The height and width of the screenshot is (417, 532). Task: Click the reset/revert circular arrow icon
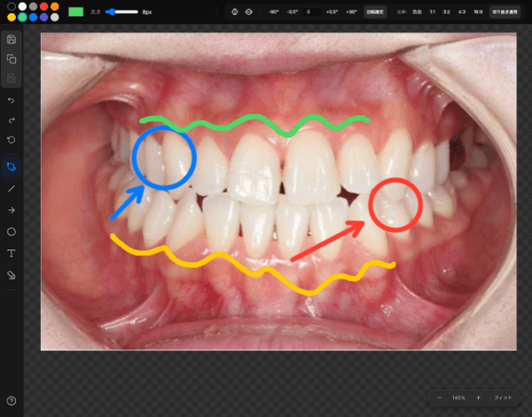12,139
